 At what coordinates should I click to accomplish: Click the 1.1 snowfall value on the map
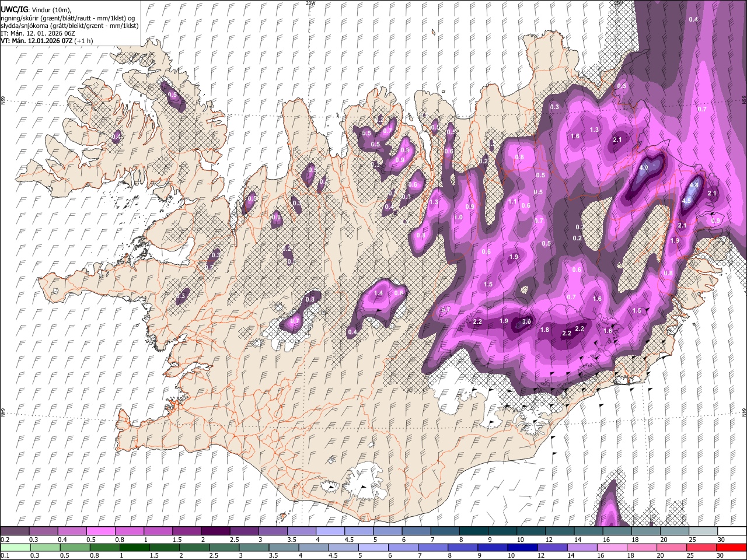click(512, 201)
